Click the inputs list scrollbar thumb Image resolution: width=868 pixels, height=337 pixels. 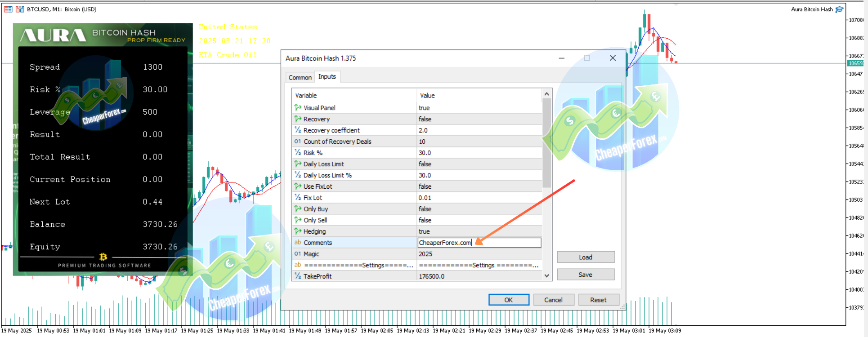coord(547,143)
